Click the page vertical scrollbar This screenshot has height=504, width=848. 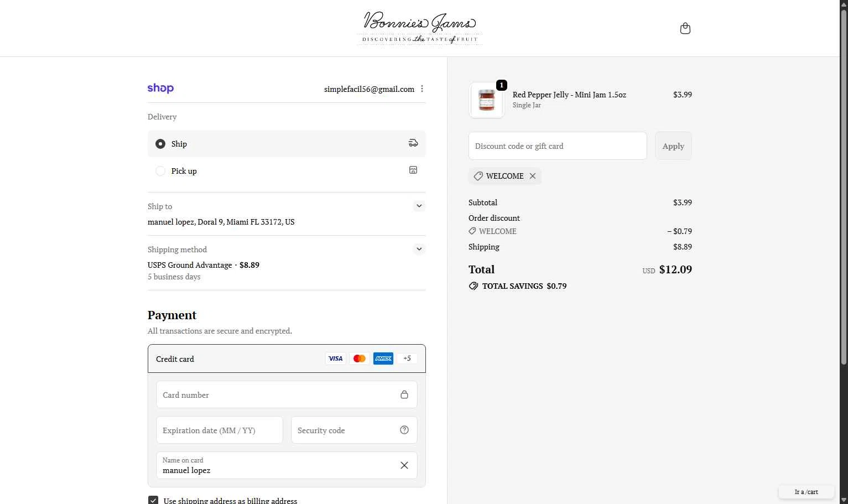(844, 188)
